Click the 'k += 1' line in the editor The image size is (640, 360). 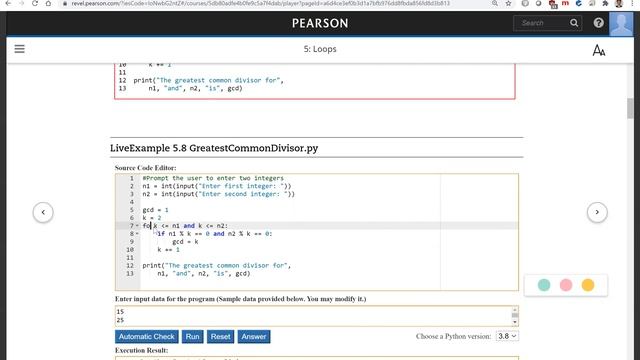(x=169, y=250)
